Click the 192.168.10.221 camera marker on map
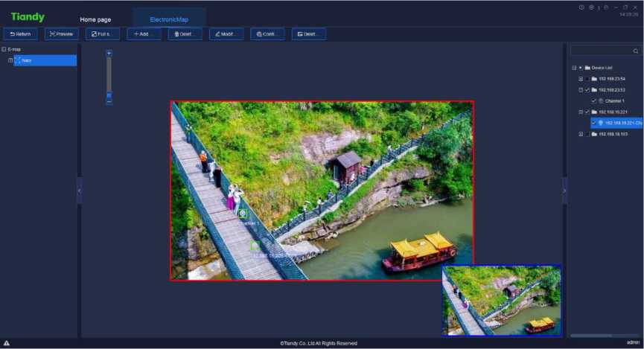 255,246
